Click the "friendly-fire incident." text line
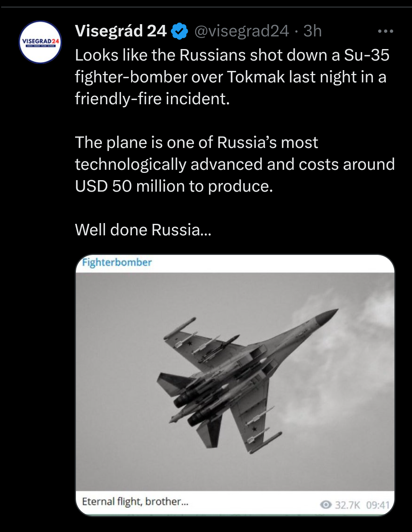 pos(152,99)
